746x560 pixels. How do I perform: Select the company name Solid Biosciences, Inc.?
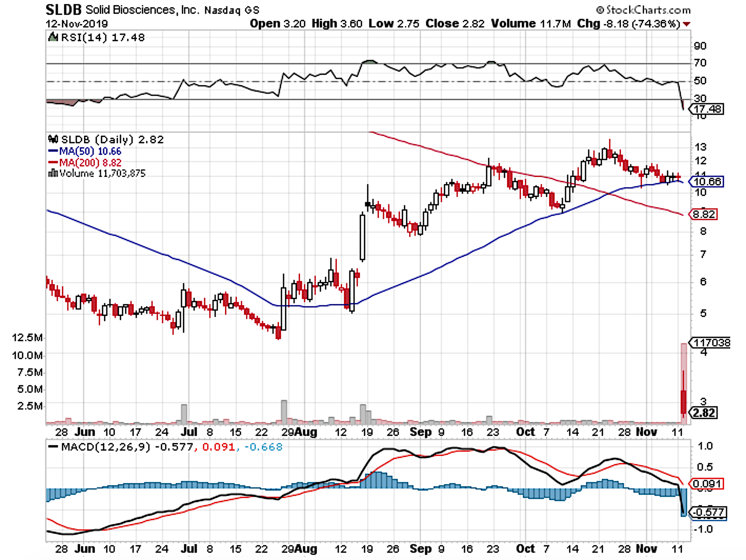coord(142,10)
